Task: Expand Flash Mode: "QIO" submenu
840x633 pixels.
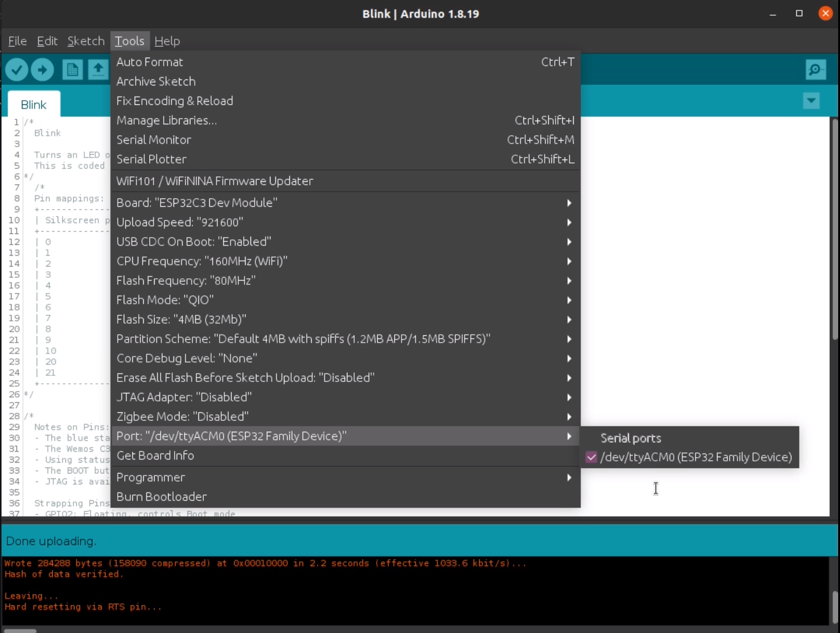Action: [345, 300]
